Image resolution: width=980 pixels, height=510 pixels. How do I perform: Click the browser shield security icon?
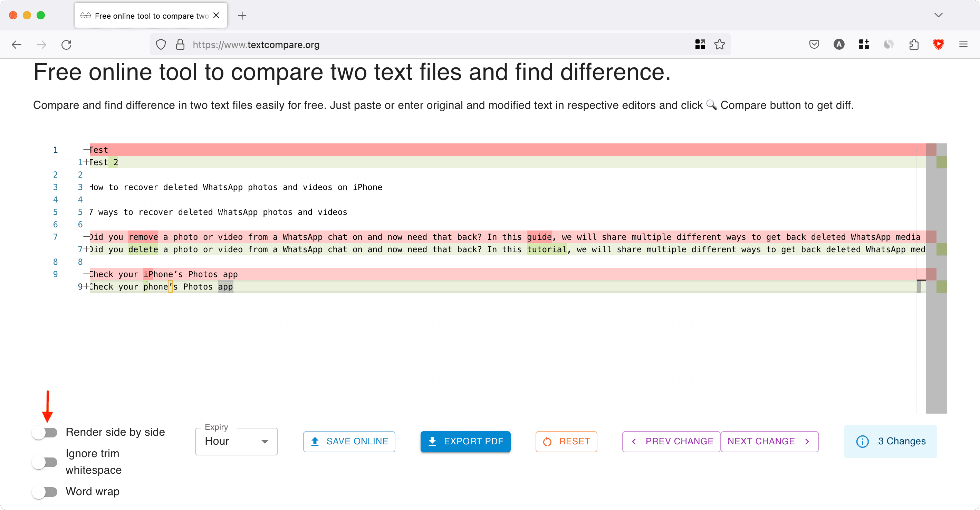click(161, 45)
